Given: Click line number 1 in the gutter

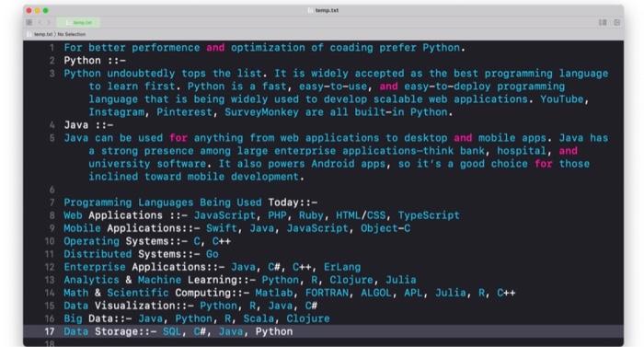Looking at the screenshot, I should pos(52,48).
